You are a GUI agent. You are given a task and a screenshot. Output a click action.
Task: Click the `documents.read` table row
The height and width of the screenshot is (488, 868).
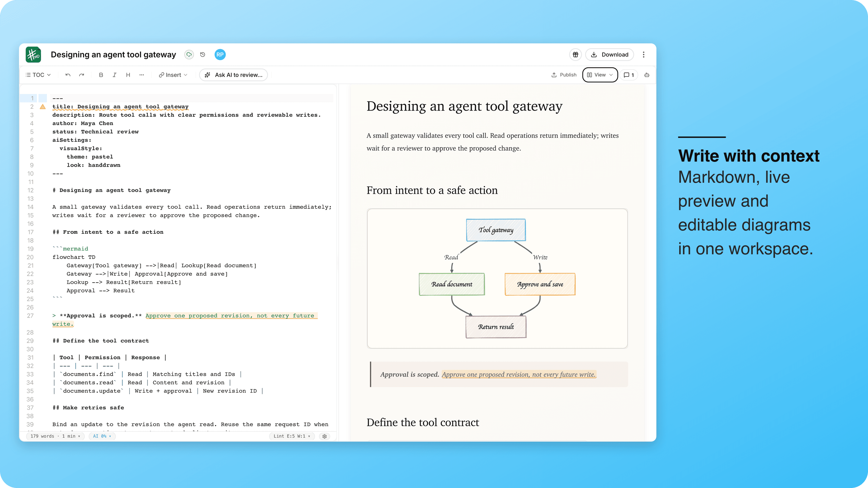click(x=142, y=383)
